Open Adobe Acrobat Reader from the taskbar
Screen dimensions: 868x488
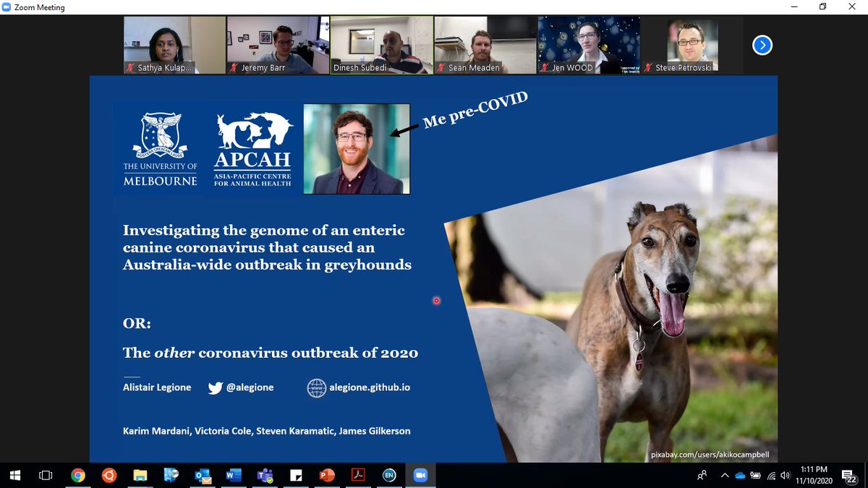(357, 476)
